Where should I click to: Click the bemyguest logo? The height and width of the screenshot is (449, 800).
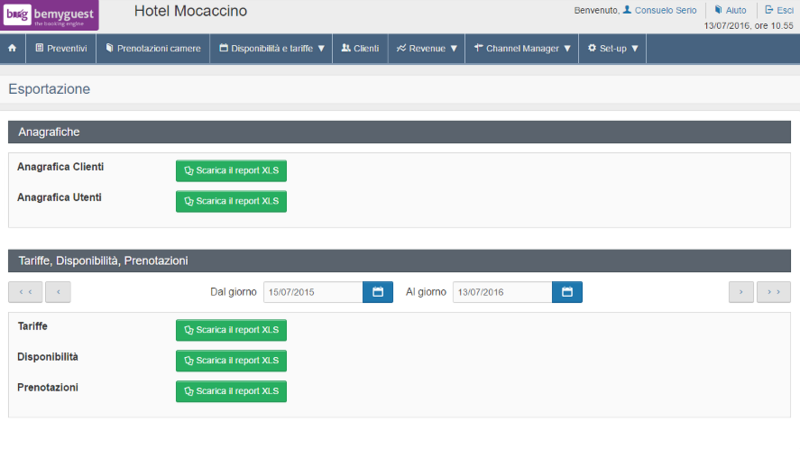tap(50, 15)
